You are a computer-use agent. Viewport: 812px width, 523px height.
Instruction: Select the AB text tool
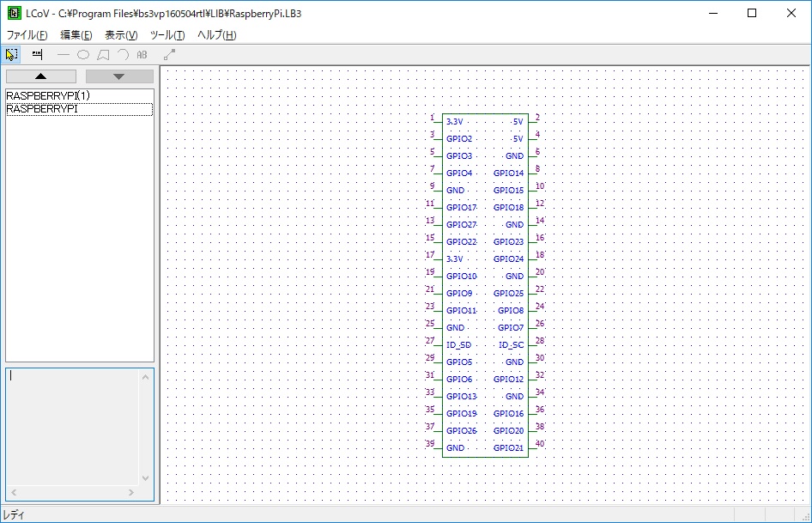142,54
